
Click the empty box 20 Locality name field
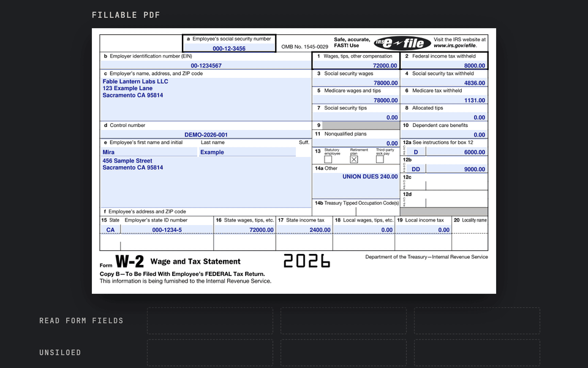coord(470,229)
